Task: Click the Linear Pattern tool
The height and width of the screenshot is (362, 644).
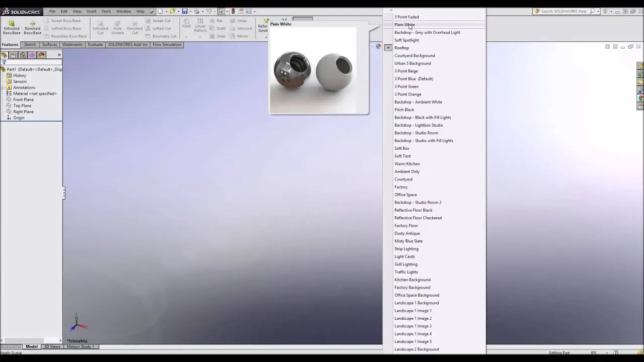Action: tap(200, 26)
